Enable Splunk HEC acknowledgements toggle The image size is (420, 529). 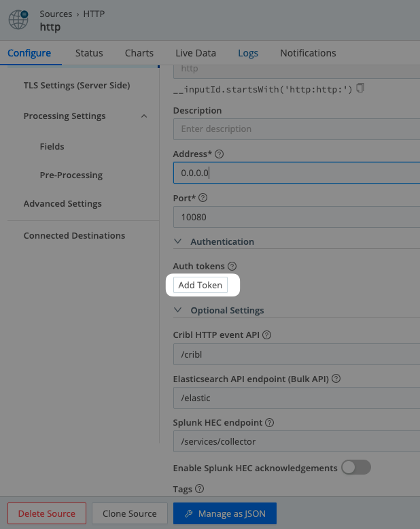[x=356, y=467]
